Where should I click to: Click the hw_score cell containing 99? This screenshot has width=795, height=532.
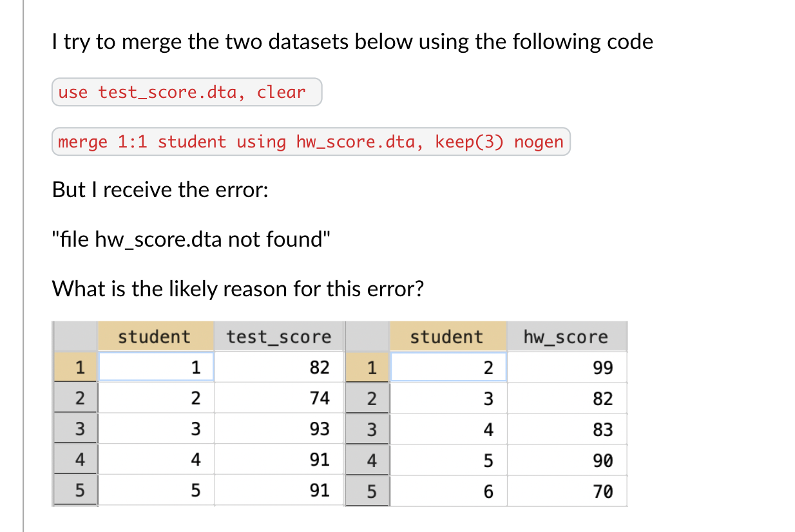pyautogui.click(x=567, y=367)
